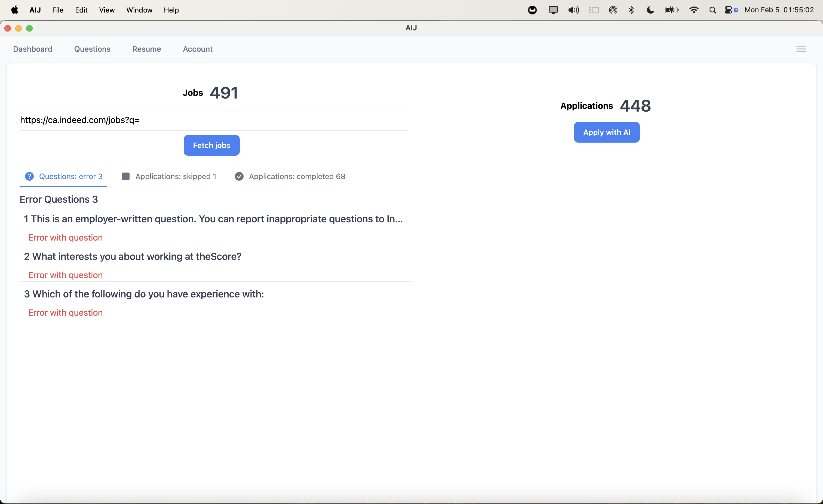The image size is (823, 504).
Task: Open the Apple menu
Action: (15, 10)
